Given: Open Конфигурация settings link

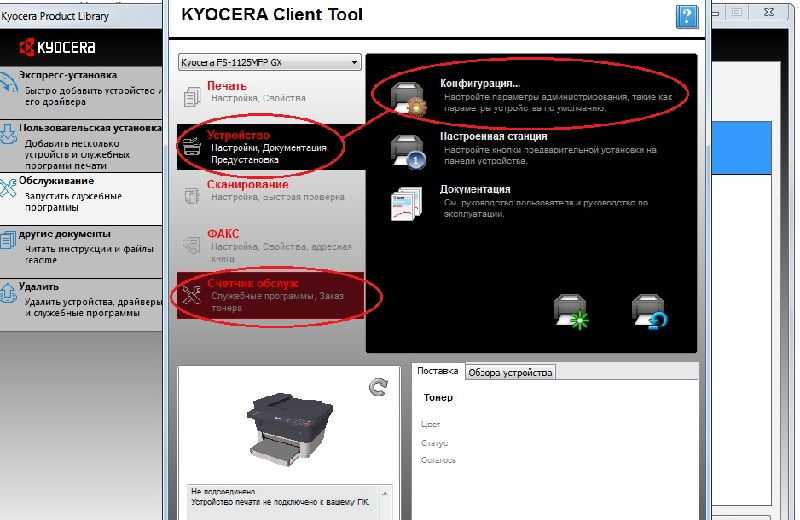Looking at the screenshot, I should [480, 83].
